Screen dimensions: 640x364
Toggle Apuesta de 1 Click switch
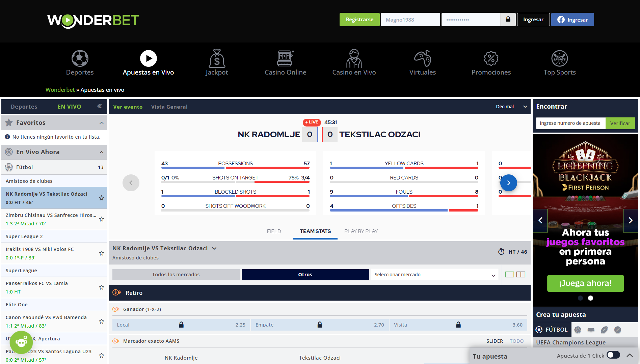[x=613, y=355]
